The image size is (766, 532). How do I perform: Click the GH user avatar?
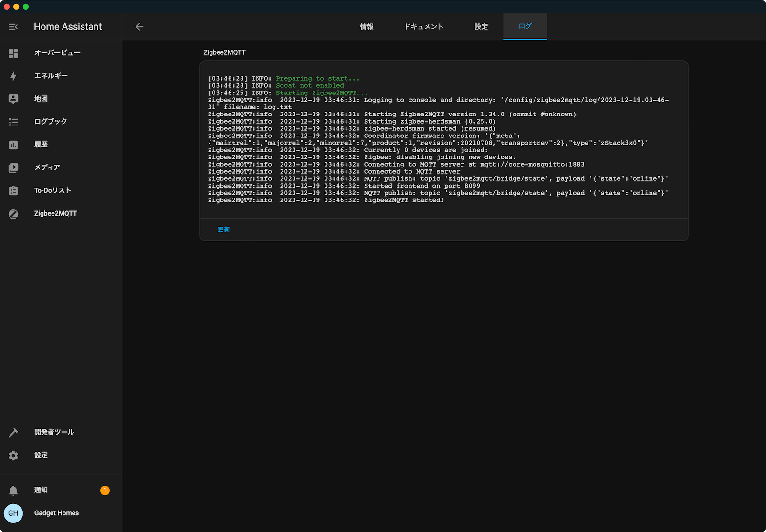point(13,513)
